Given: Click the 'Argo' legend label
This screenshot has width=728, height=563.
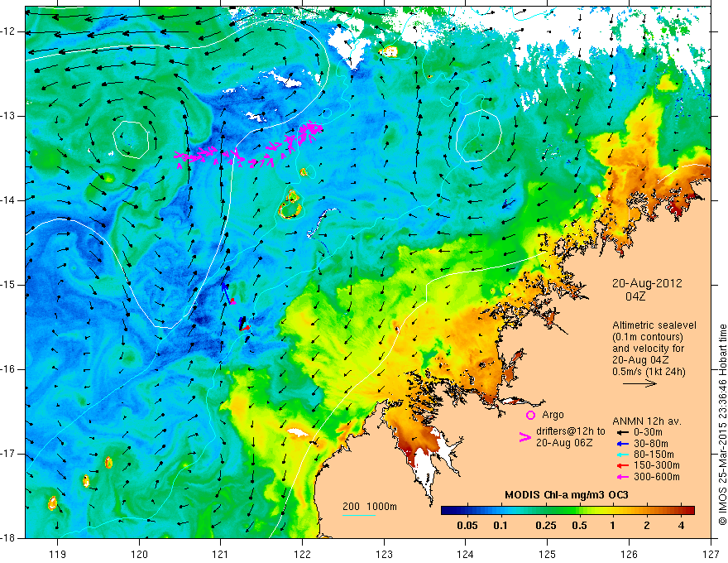Looking at the screenshot, I should point(553,415).
